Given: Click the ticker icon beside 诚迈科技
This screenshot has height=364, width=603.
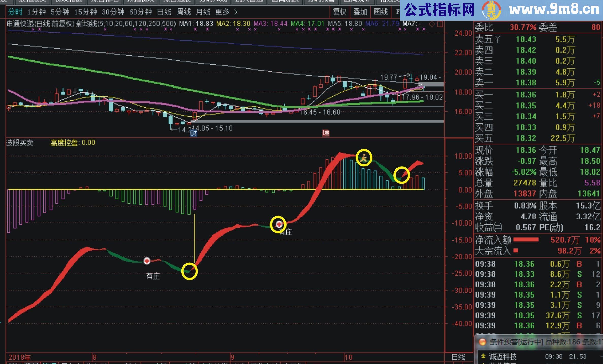Looking at the screenshot, I should pyautogui.click(x=483, y=356).
